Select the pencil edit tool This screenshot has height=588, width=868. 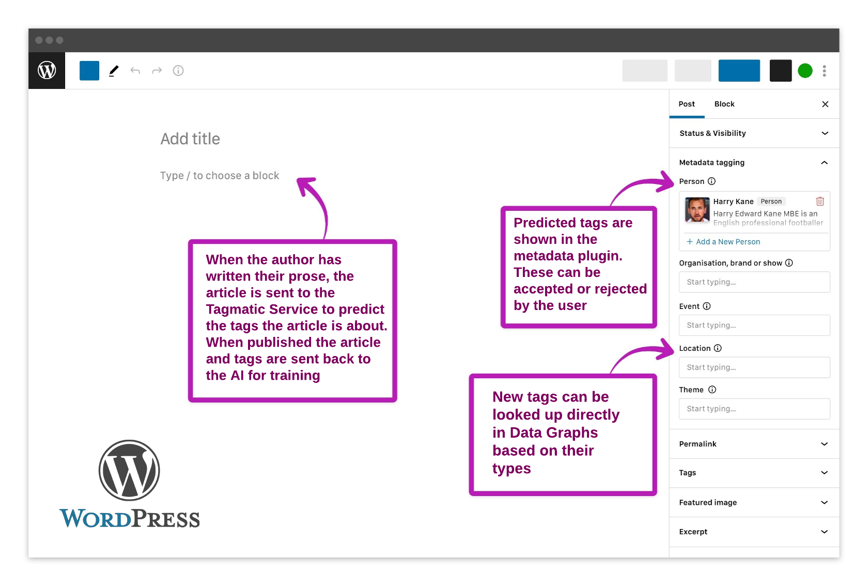point(114,71)
